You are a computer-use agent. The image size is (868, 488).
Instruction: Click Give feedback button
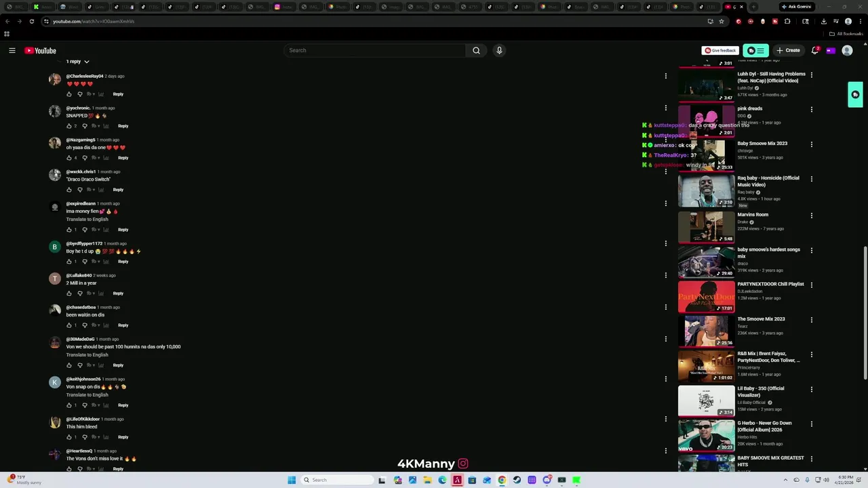719,50
